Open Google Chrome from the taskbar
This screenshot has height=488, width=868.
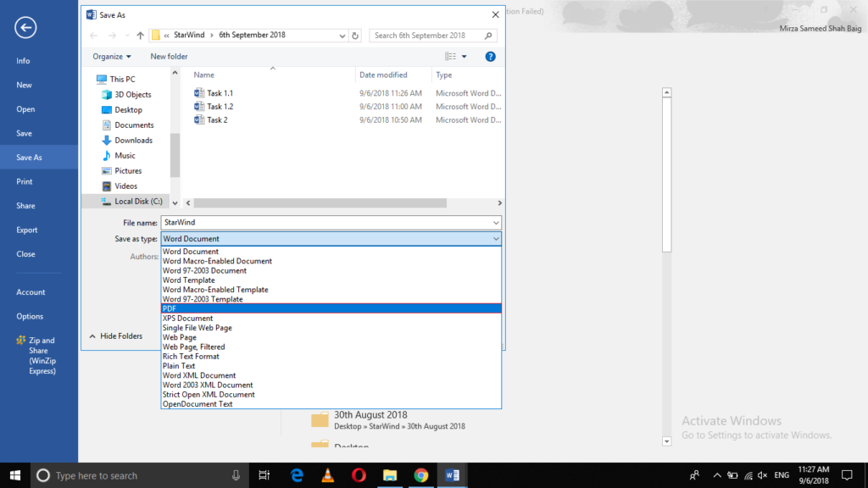421,475
